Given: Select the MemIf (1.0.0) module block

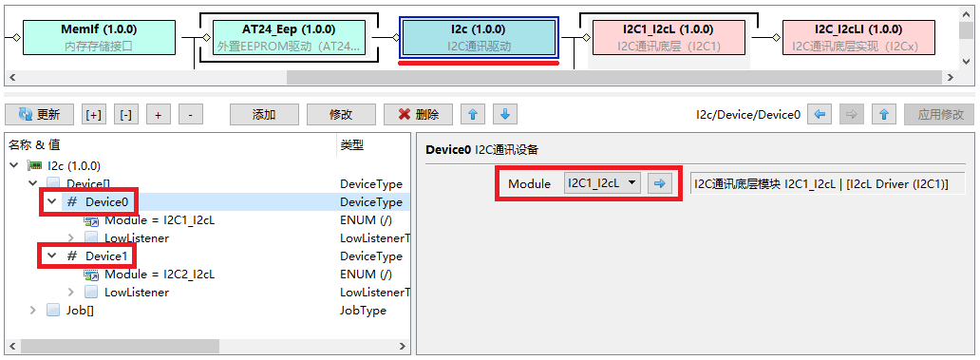Looking at the screenshot, I should coord(99,37).
